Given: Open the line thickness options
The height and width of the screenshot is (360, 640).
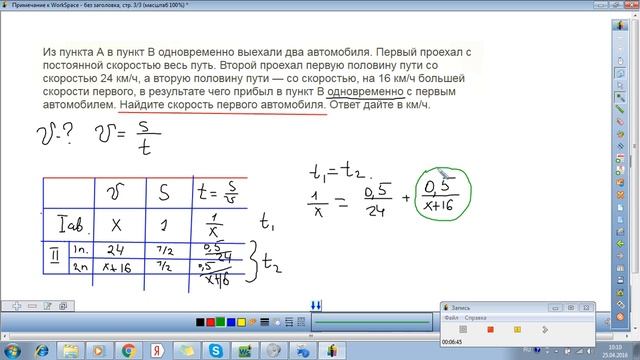Looking at the screenshot, I should [x=264, y=322].
